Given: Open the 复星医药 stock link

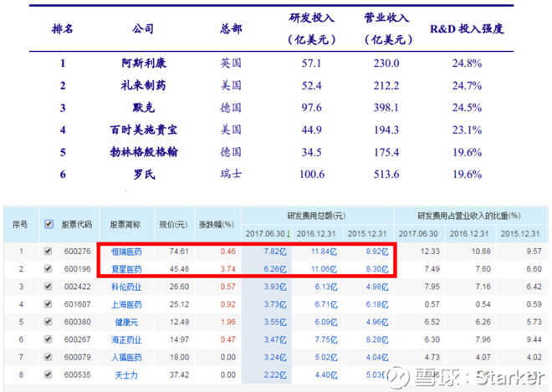Looking at the screenshot, I should point(126,269).
